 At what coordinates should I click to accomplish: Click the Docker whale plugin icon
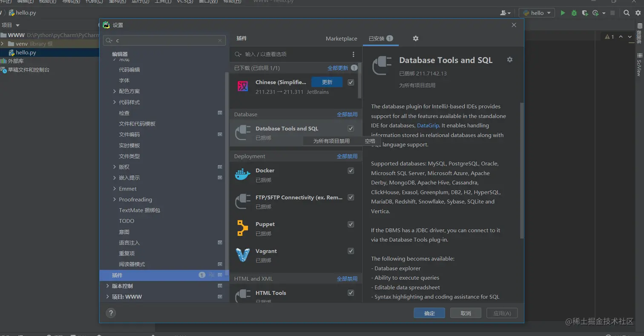pos(243,175)
